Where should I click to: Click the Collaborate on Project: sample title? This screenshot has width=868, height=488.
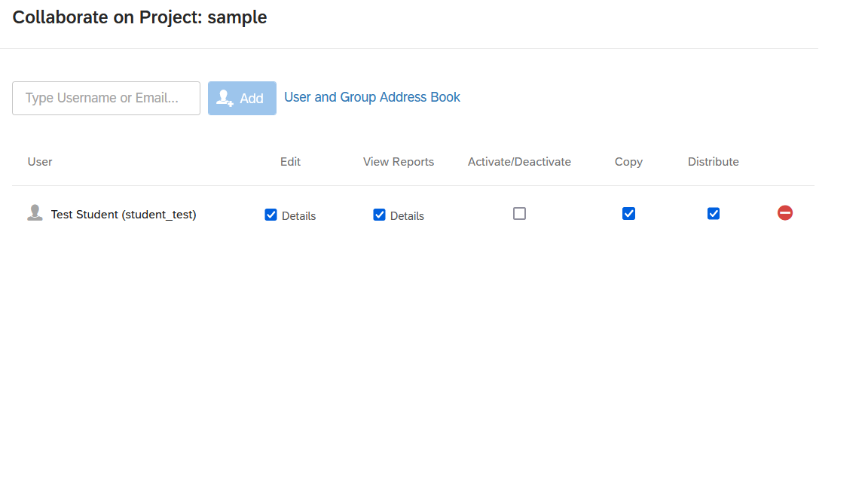pyautogui.click(x=139, y=17)
